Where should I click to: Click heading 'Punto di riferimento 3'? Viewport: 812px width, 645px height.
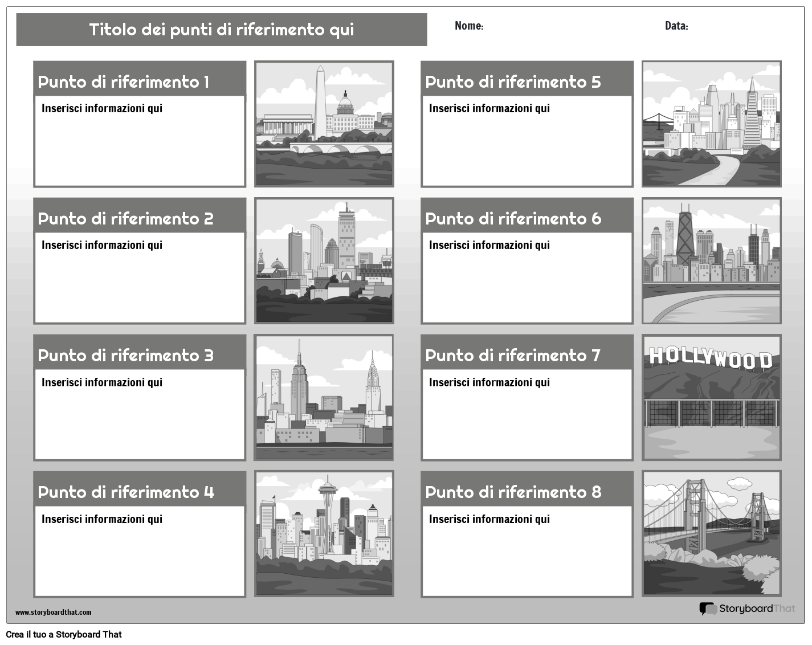[126, 356]
